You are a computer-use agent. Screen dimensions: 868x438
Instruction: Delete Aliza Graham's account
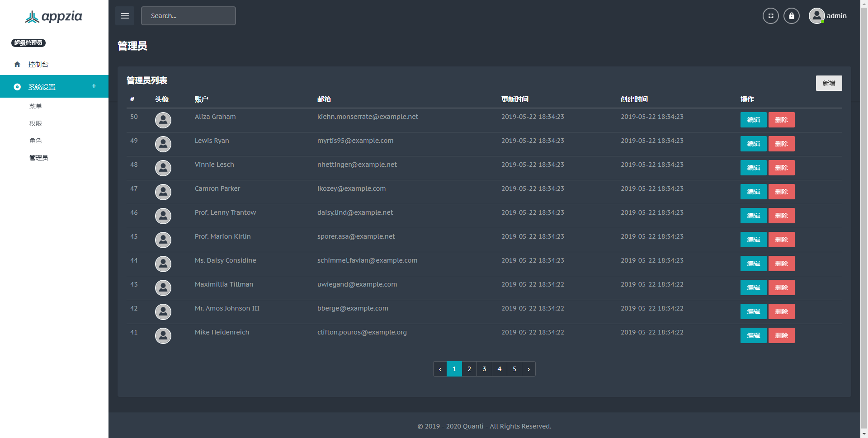782,120
